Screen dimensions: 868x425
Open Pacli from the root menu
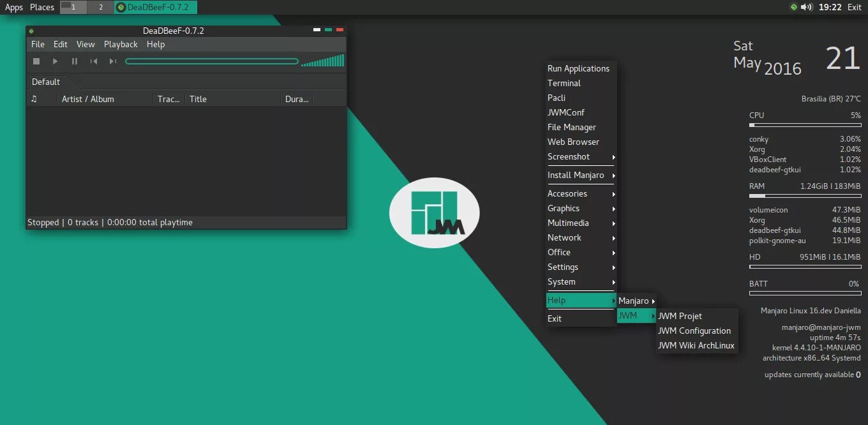point(581,98)
